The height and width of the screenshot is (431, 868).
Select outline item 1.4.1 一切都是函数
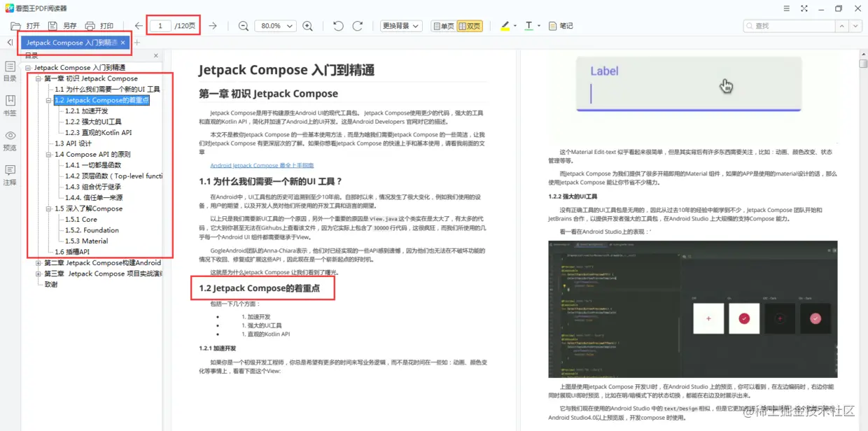click(92, 165)
